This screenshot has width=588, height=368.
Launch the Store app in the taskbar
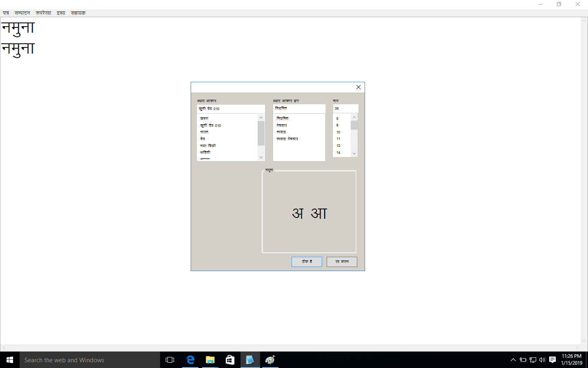[230, 360]
